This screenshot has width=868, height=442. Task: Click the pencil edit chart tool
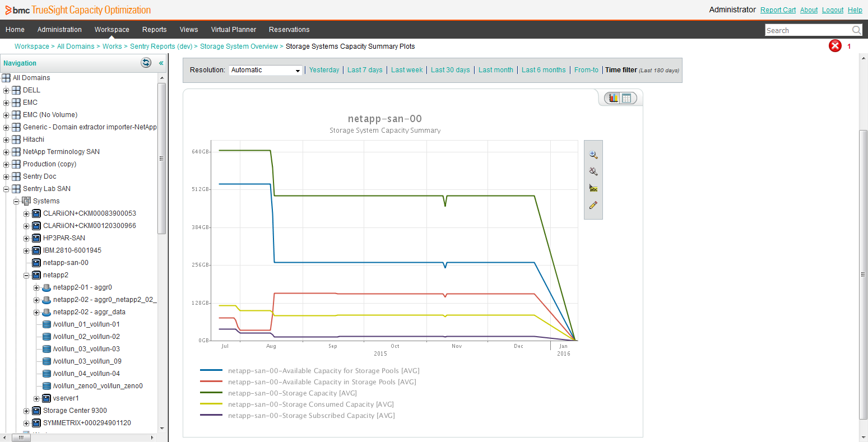[x=593, y=205]
